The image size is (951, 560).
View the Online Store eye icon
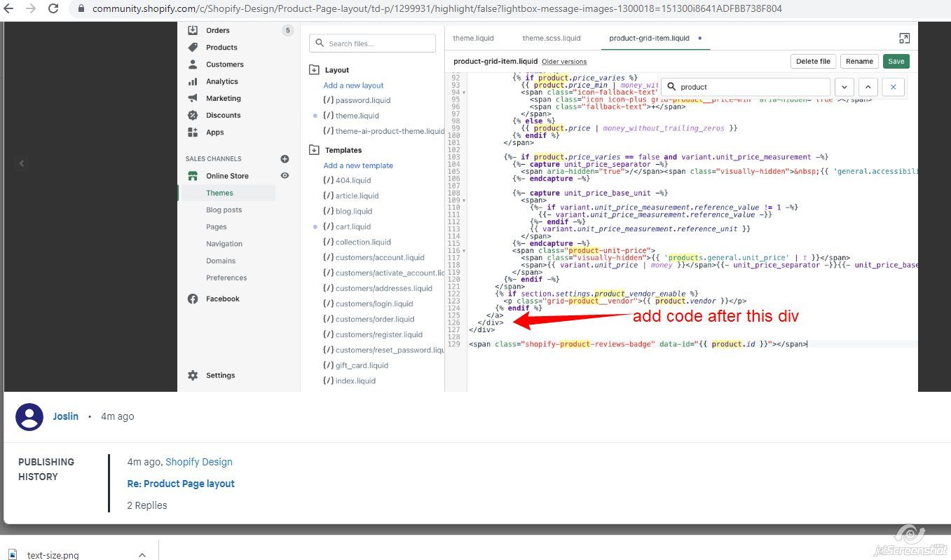285,176
